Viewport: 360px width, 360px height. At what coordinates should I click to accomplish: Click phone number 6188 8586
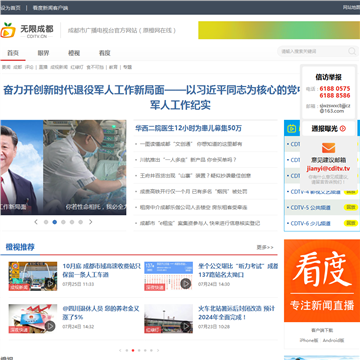coord(335,96)
